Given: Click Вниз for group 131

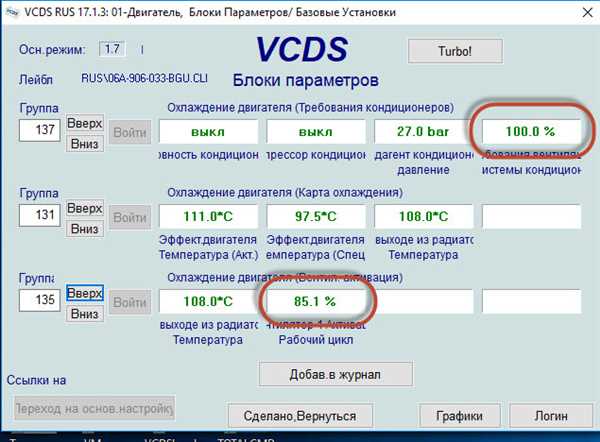Looking at the screenshot, I should coord(85,229).
